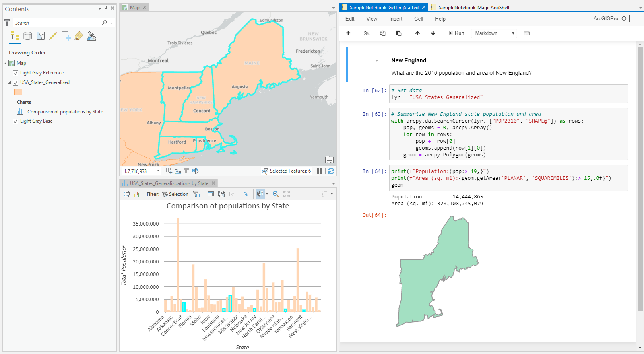Click the chart export icon
Viewport: 644px width, 354px height.
(x=136, y=194)
